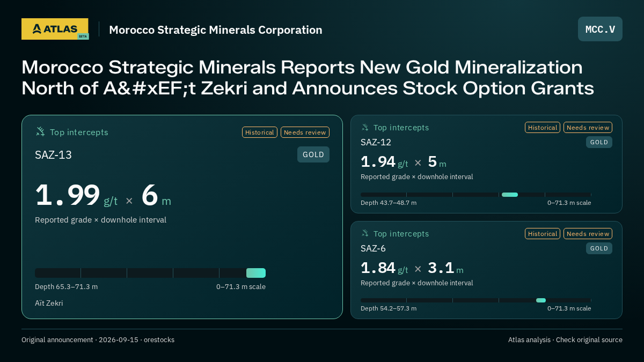The height and width of the screenshot is (362, 644).
Task: Click the 0–71.3 m scale label in SAZ-13 card
Action: point(241,287)
